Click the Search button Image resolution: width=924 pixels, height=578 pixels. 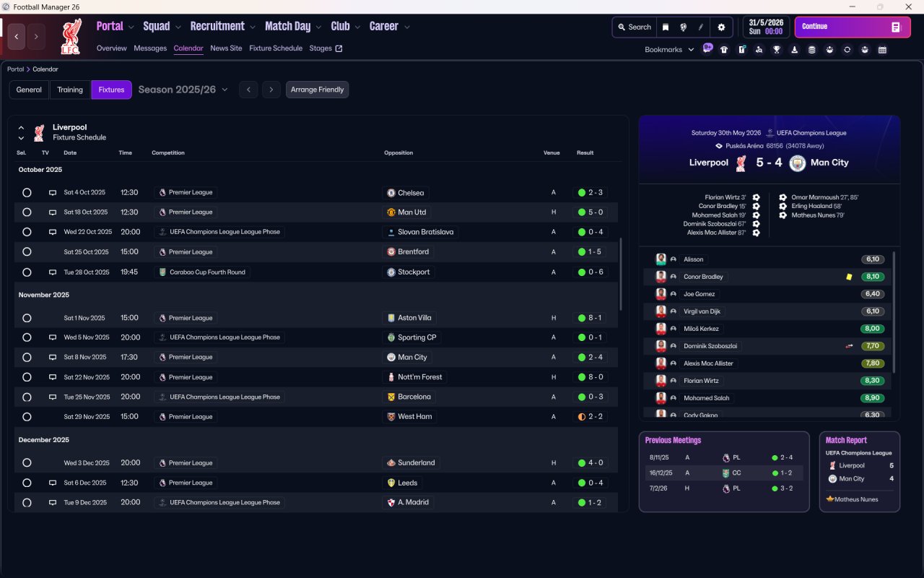coord(635,27)
